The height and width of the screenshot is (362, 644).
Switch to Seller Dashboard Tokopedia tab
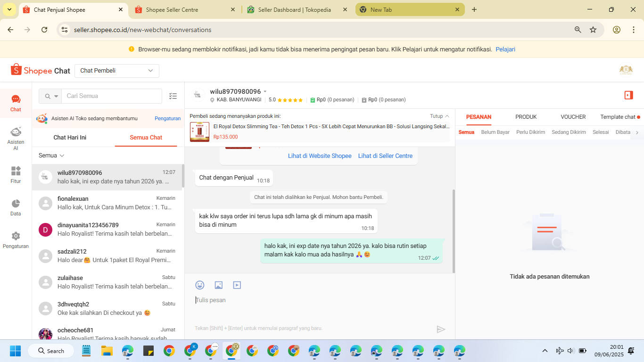click(x=297, y=9)
